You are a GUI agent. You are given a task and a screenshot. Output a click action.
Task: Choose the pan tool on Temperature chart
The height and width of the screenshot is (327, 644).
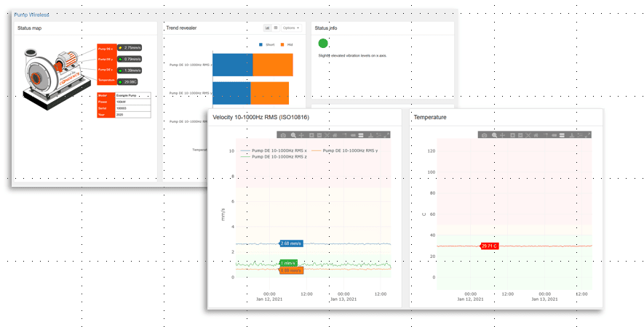coord(503,135)
